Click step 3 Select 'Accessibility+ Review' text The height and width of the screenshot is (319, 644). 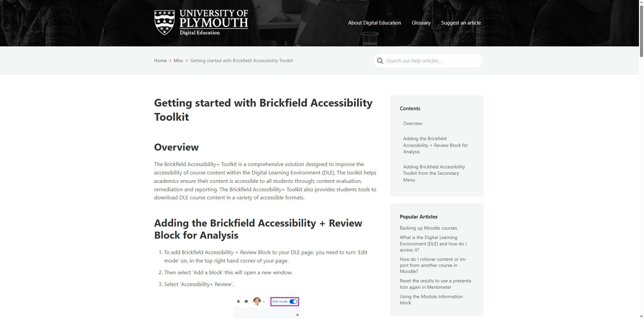point(199,284)
